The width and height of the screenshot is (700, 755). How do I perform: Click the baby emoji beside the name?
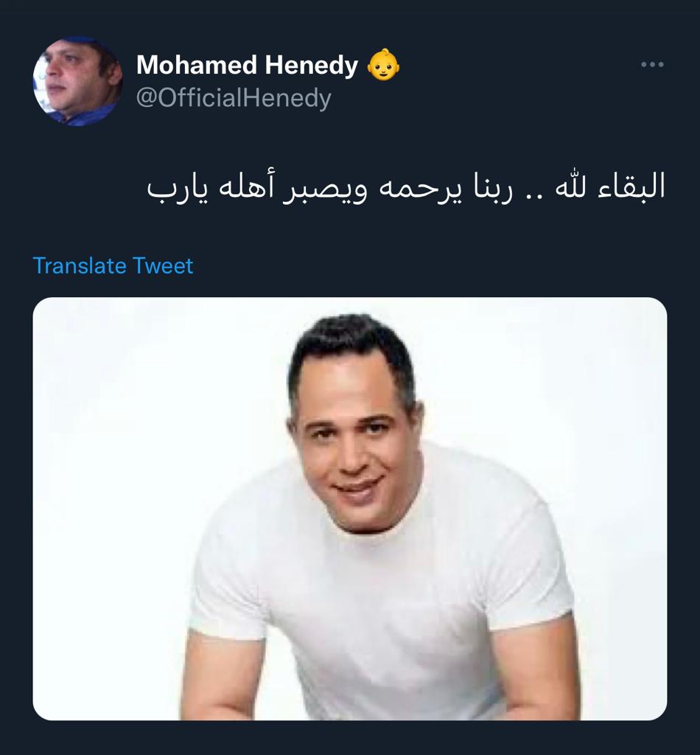click(383, 65)
